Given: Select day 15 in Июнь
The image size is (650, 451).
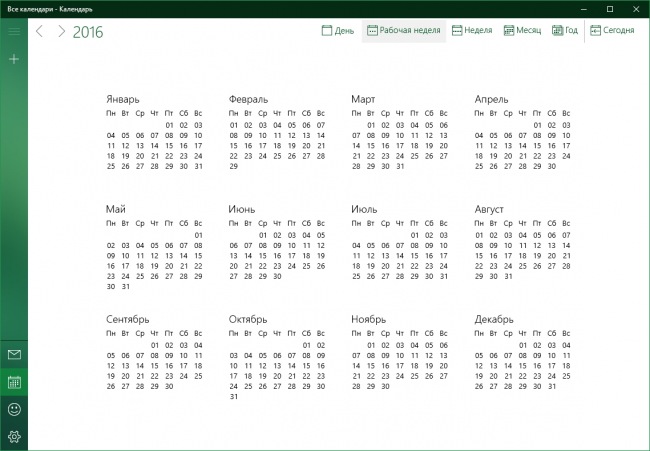Looking at the screenshot, I should [263, 256].
